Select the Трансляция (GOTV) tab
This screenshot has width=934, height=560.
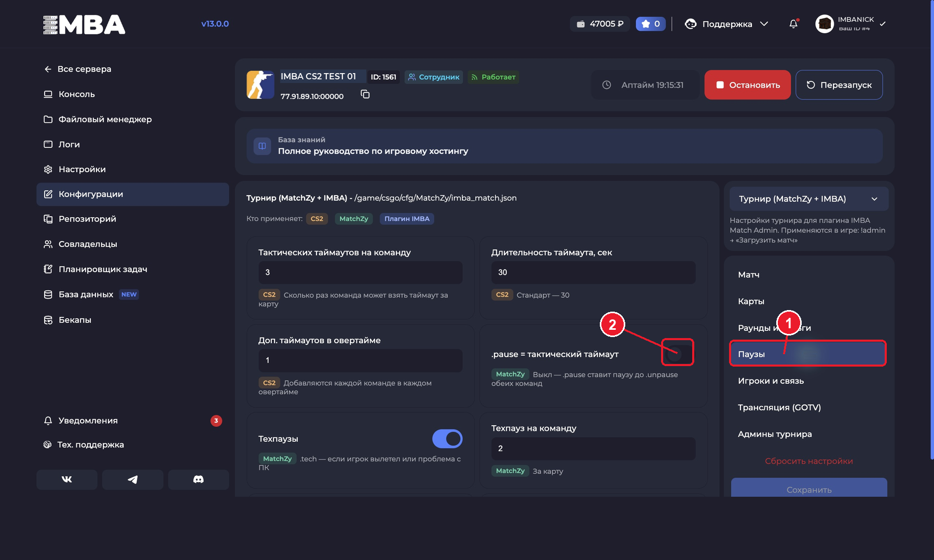(x=809, y=408)
